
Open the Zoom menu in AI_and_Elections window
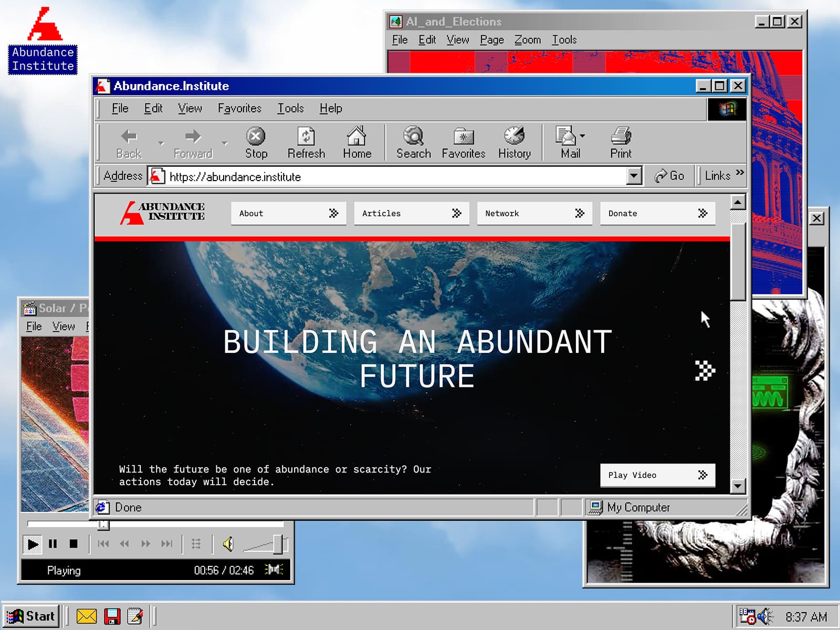point(527,39)
